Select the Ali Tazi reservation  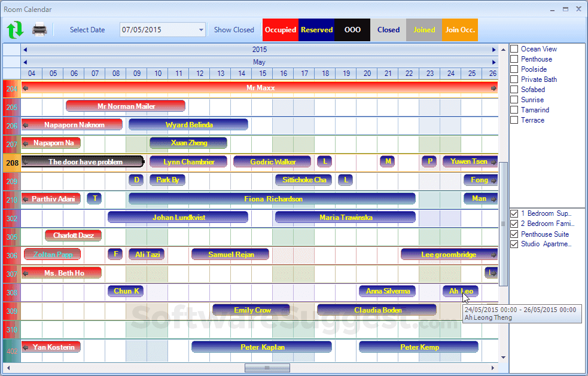(147, 255)
